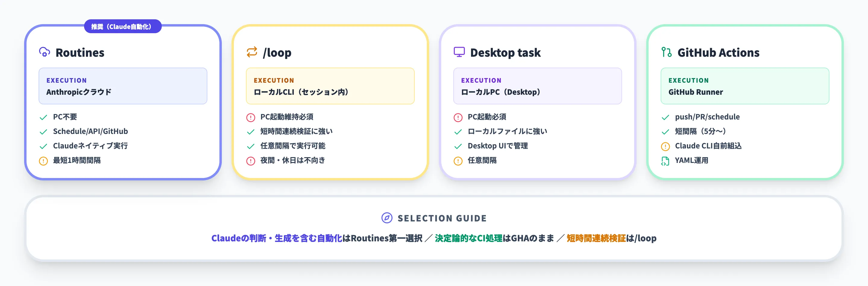Select the GitHub Actions card title

click(719, 52)
